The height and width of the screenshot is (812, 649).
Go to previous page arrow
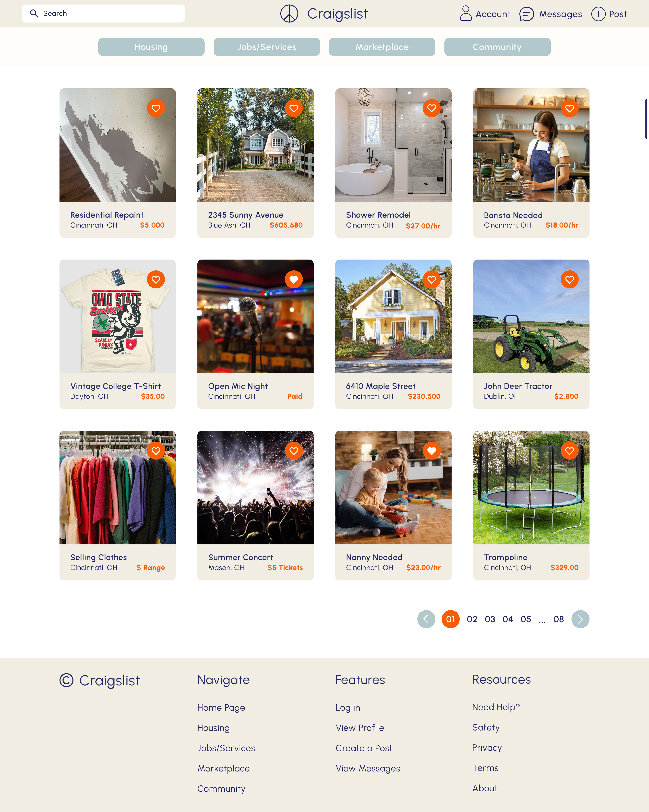click(x=426, y=619)
